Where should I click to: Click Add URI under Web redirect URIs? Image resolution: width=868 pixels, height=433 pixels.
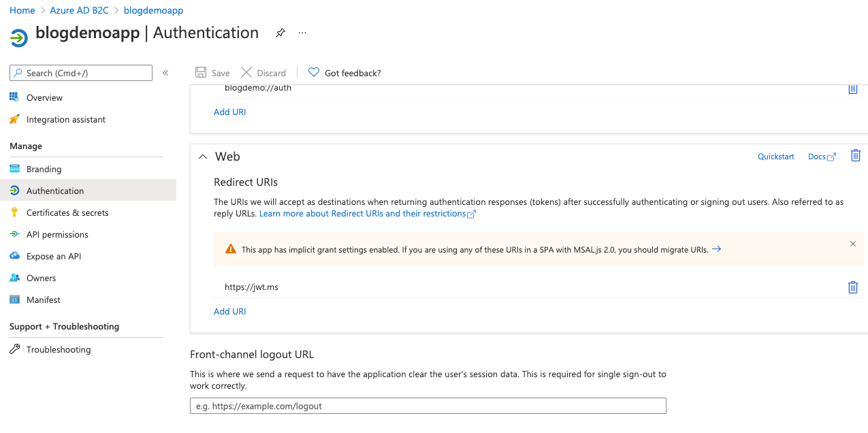(x=229, y=311)
